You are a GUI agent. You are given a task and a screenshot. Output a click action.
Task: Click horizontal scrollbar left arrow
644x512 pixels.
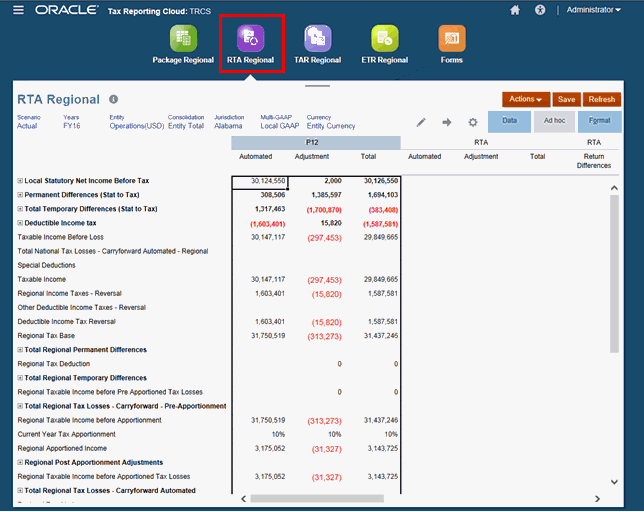tap(244, 499)
